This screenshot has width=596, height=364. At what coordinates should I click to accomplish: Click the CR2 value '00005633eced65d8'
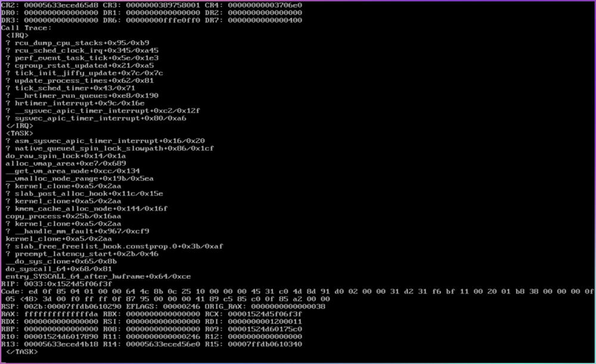61,5
